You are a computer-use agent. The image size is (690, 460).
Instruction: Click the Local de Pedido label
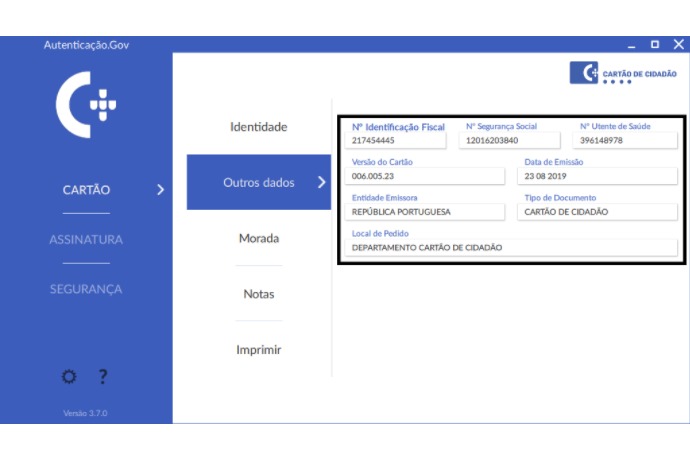380,233
